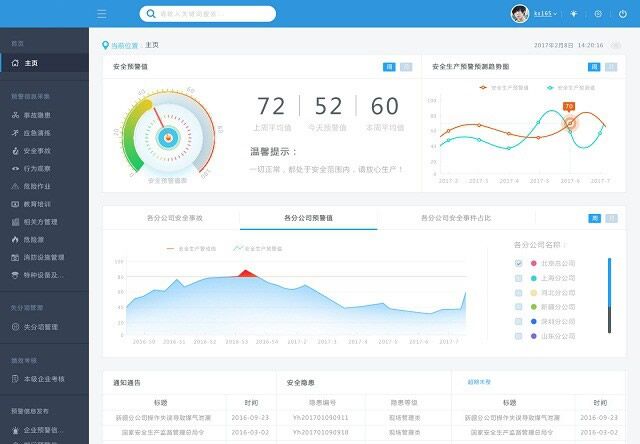
Task: Click the pink color dot for 北京总公司
Action: [x=533, y=263]
